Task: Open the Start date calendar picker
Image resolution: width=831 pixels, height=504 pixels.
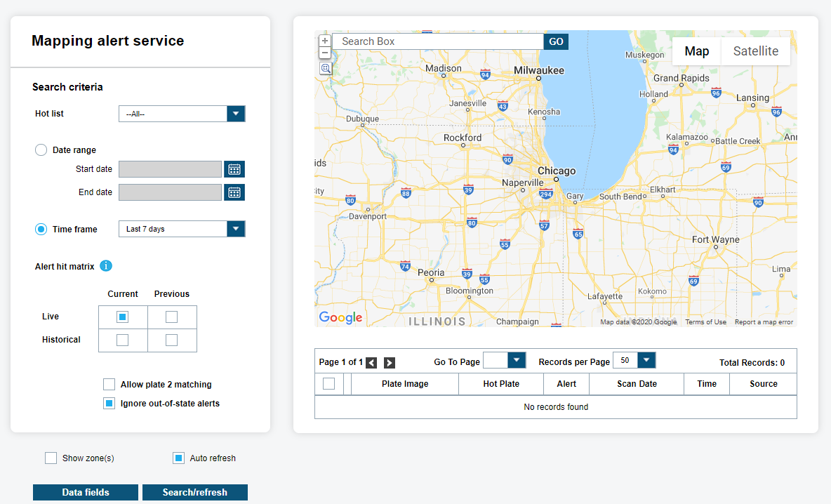Action: [x=234, y=169]
